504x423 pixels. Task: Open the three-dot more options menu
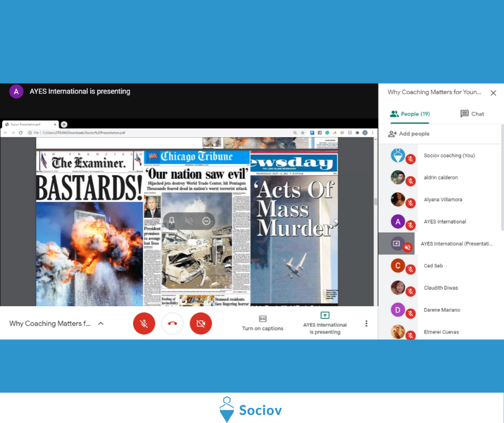[x=366, y=324]
